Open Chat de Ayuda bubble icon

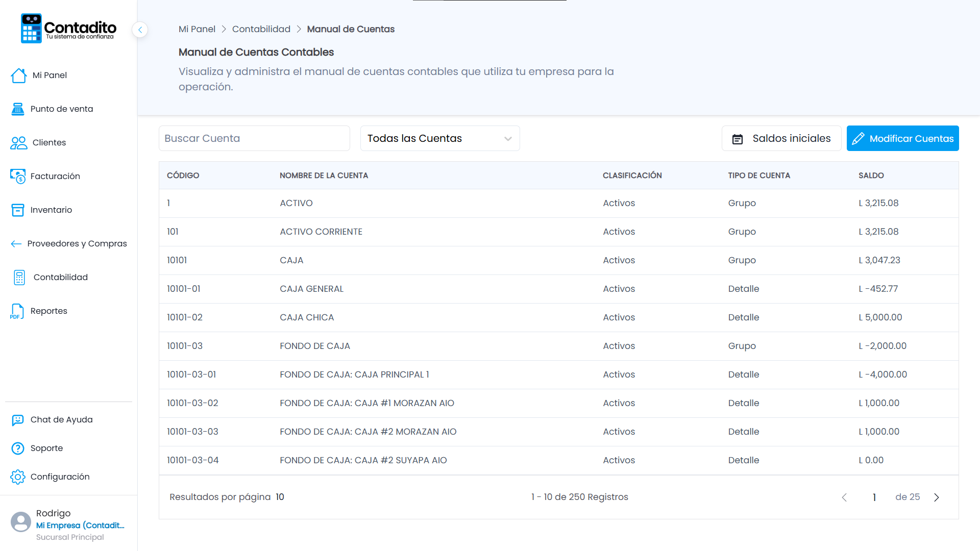pos(18,420)
